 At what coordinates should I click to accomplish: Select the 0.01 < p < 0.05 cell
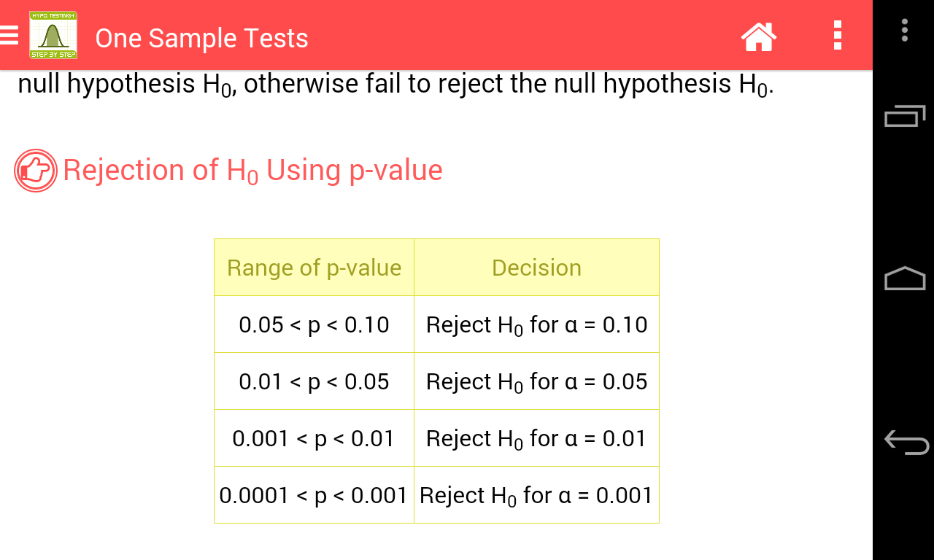tap(314, 381)
